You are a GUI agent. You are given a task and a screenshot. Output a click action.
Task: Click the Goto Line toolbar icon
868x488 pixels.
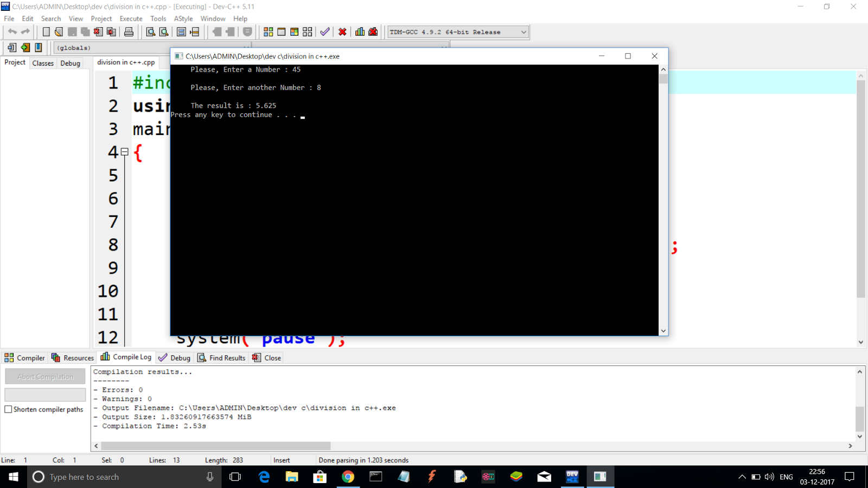[x=194, y=32]
